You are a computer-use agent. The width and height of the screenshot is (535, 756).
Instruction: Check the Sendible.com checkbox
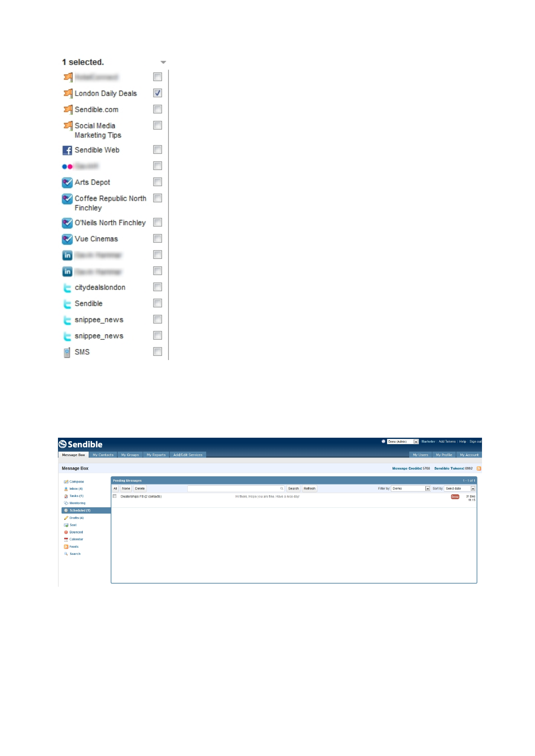point(158,109)
